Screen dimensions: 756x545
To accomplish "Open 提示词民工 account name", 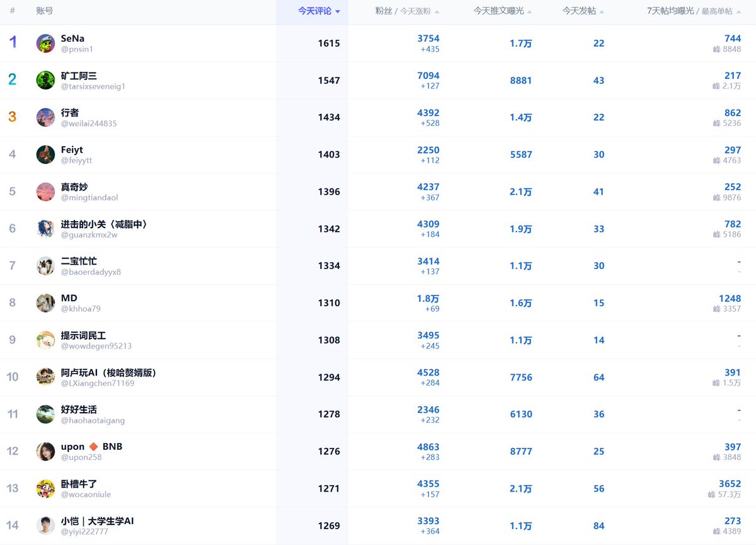I will coord(83,335).
